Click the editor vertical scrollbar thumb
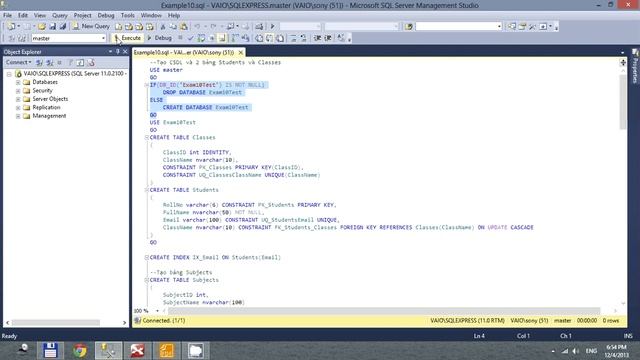This screenshot has height=360, width=640. [x=623, y=102]
